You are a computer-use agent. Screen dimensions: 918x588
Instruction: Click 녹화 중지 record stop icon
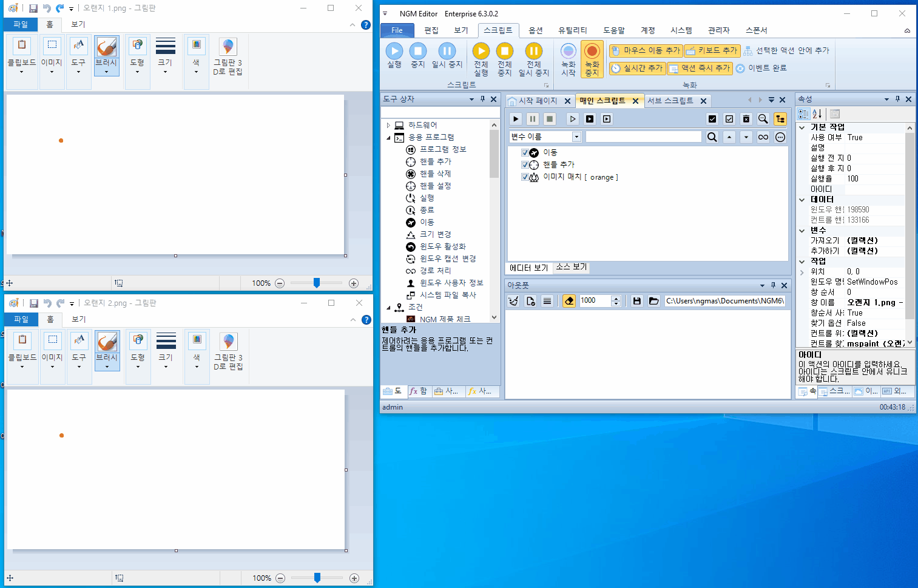click(x=592, y=59)
